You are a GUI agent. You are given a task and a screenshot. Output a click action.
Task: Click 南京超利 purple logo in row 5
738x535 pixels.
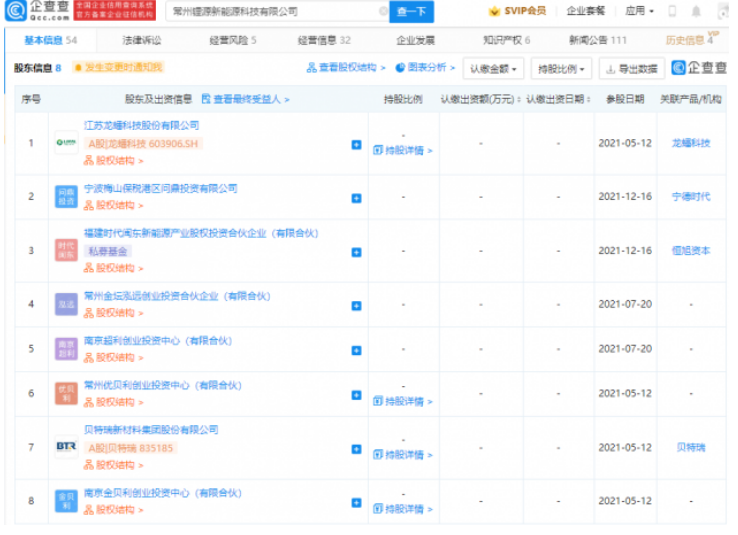point(66,349)
